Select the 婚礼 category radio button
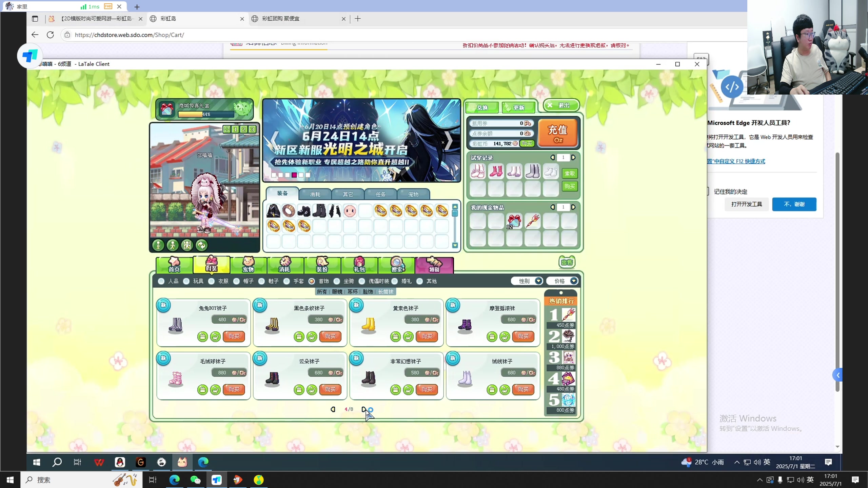The width and height of the screenshot is (868, 488). [x=395, y=281]
